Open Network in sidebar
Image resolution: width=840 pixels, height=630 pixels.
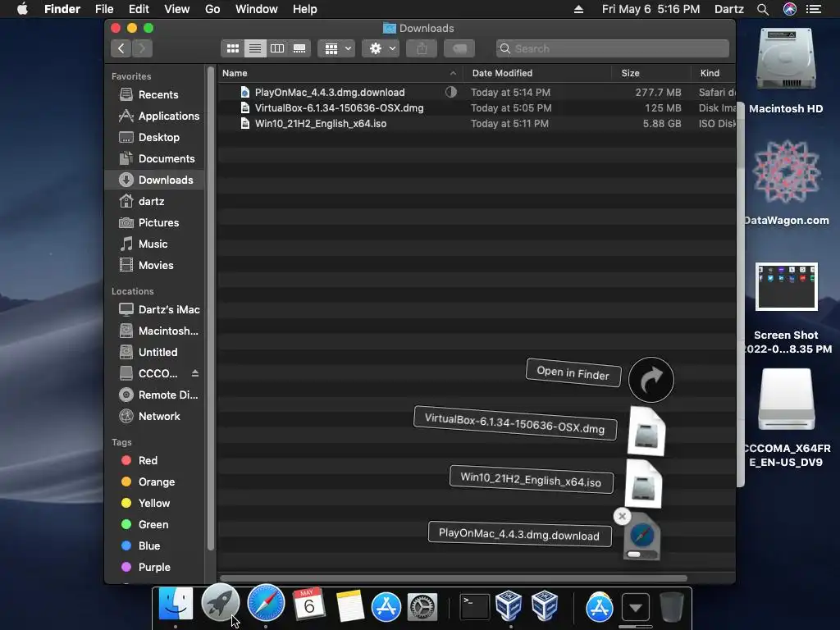coord(154,416)
